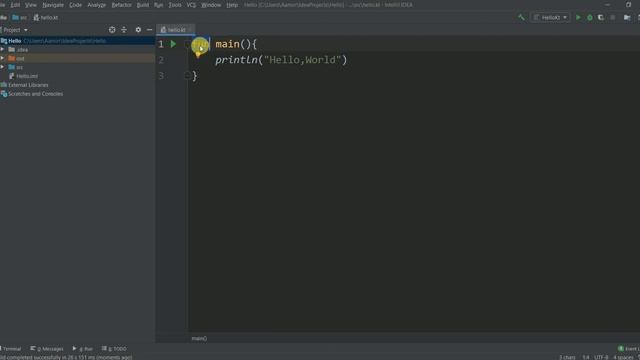Open the Help menu
640x360 pixels.
[232, 5]
